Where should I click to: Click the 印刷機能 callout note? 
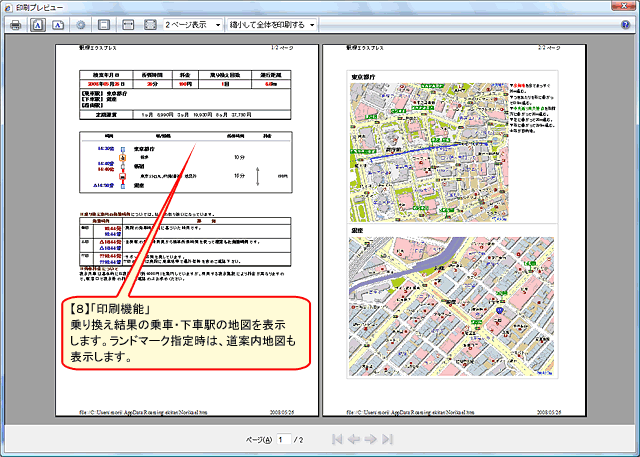187,333
